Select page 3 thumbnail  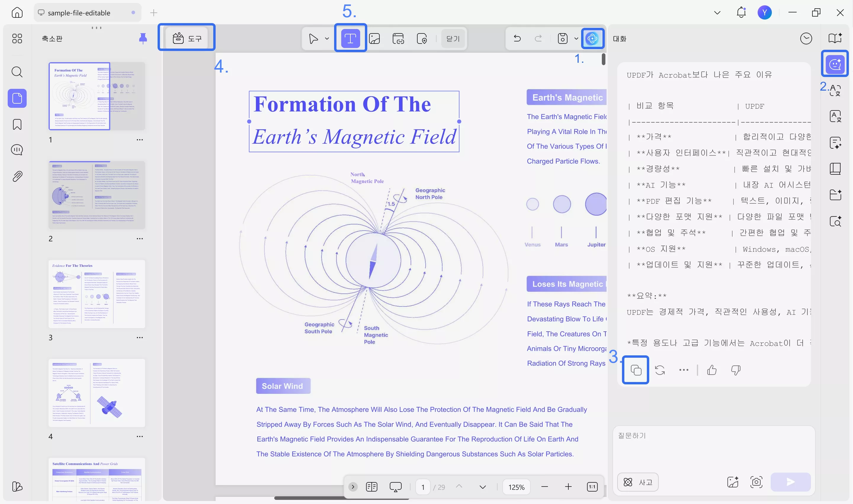point(97,294)
